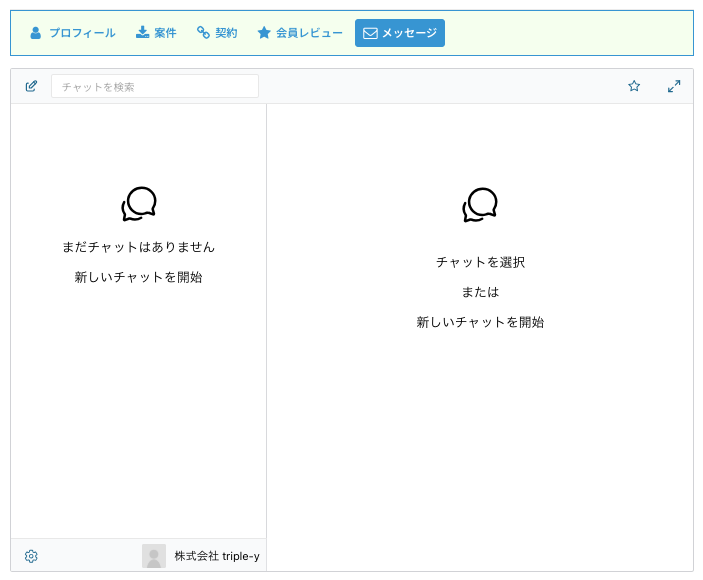703x580 pixels.
Task: Click 新しいチャットを開始 in the right panel
Action: (480, 322)
